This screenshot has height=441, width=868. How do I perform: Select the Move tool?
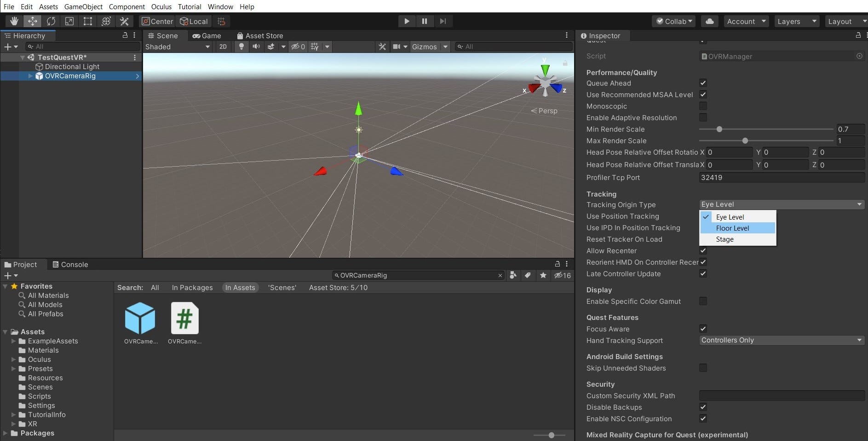pos(33,21)
